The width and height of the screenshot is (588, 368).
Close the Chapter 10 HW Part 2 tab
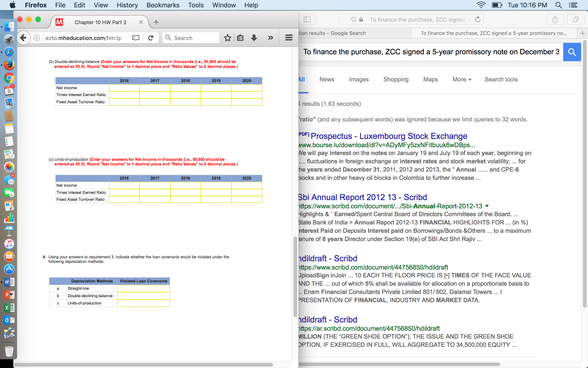click(141, 22)
